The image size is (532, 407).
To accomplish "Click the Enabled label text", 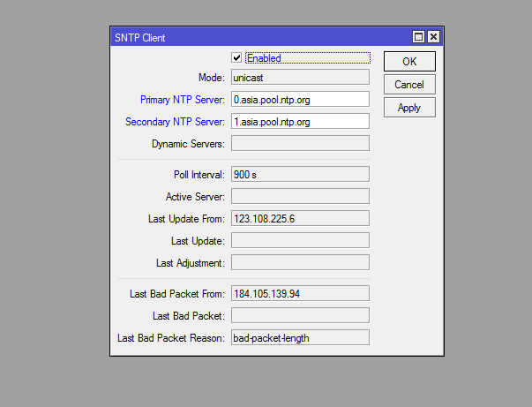I will click(264, 58).
